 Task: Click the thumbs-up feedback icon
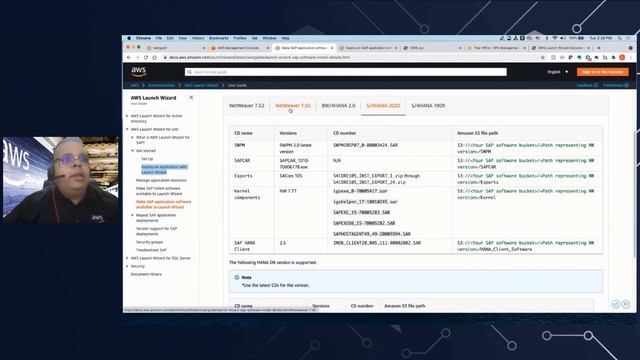coord(616,304)
